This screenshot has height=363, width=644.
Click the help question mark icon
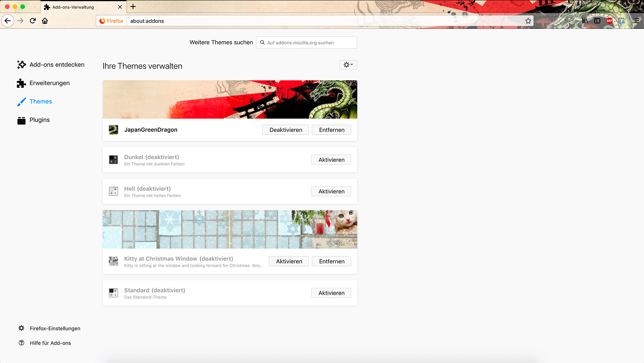[x=21, y=343]
